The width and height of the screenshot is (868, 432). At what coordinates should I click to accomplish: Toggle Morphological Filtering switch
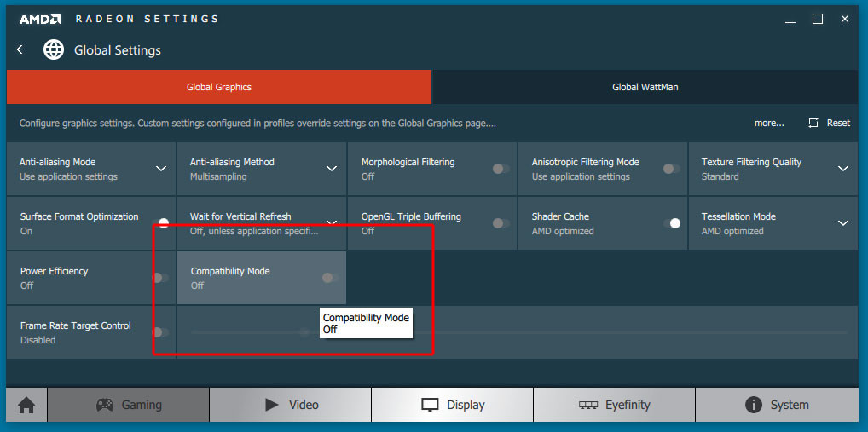501,169
